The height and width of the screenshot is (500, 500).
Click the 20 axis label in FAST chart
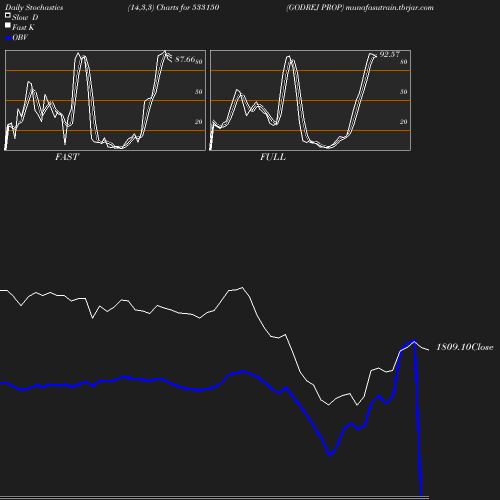(x=199, y=122)
